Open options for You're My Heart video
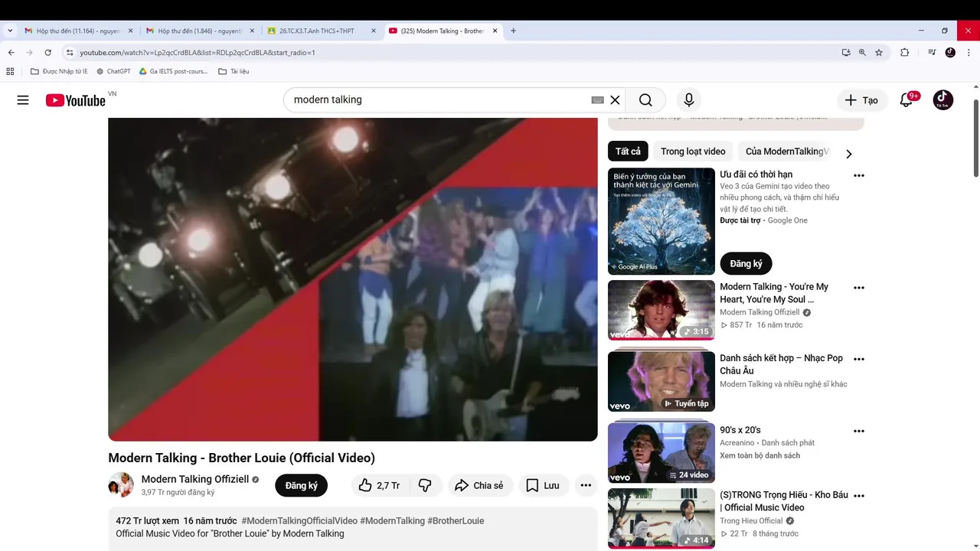 [x=859, y=288]
